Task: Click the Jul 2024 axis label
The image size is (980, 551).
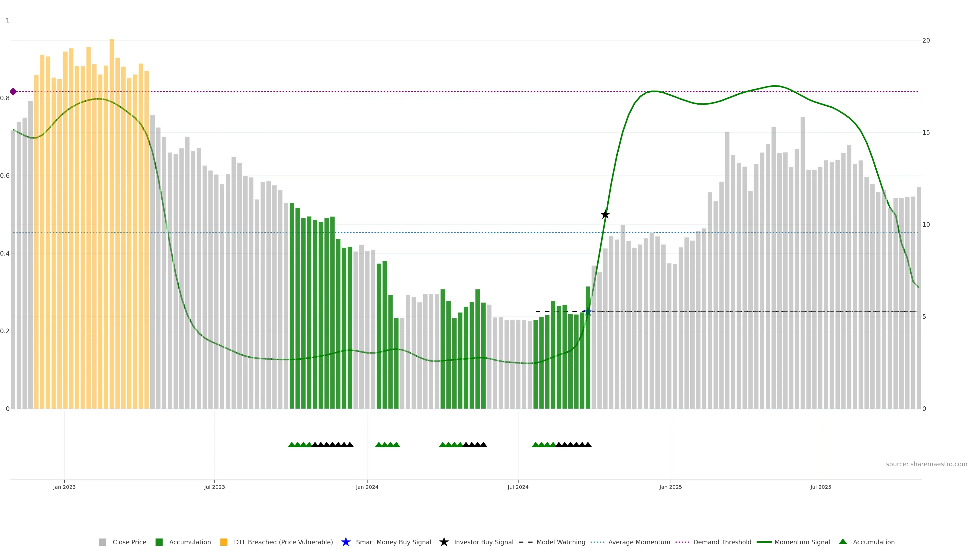Action: pyautogui.click(x=518, y=487)
